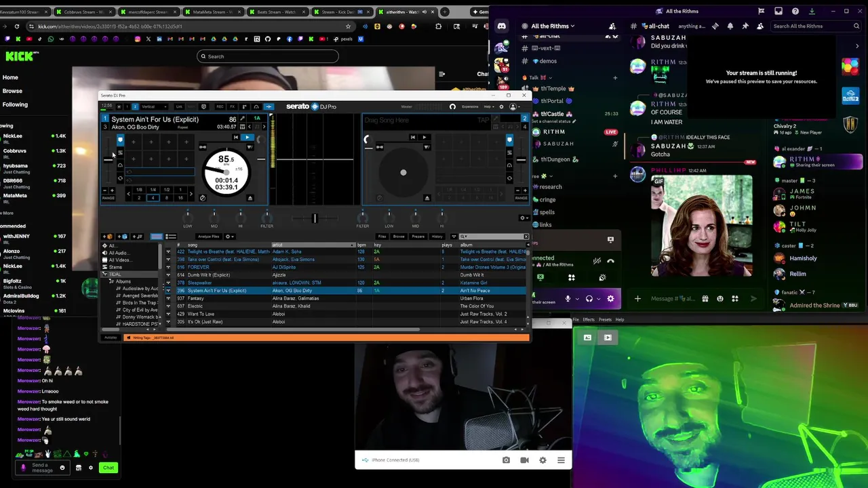Viewport: 868px width, 488px height.
Task: Expand the TIDAL tree item in Serato
Action: tap(104, 274)
